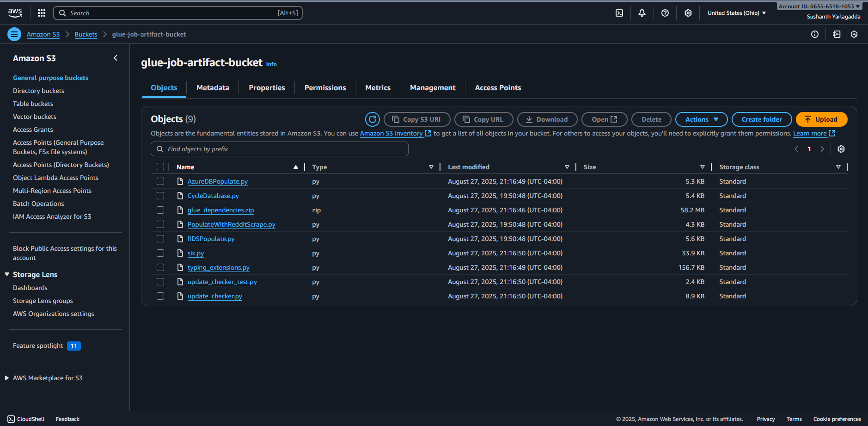The width and height of the screenshot is (868, 426).
Task: Open the glue_dependencies.zip object link
Action: [220, 210]
